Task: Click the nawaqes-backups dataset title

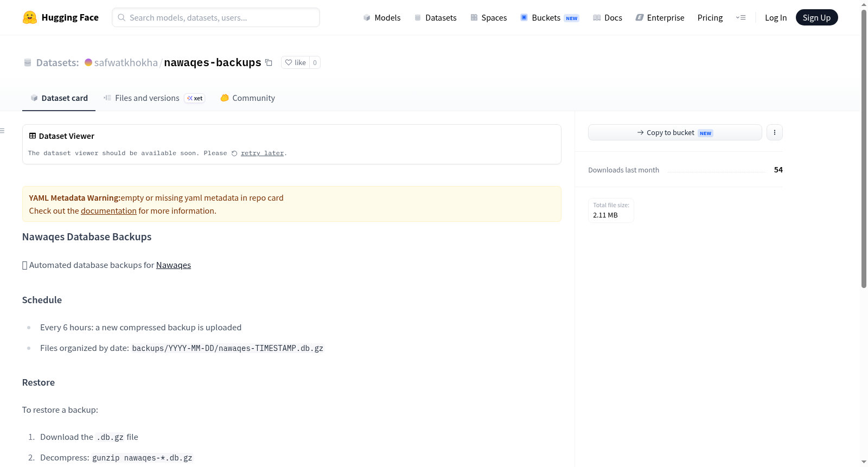Action: (x=213, y=62)
